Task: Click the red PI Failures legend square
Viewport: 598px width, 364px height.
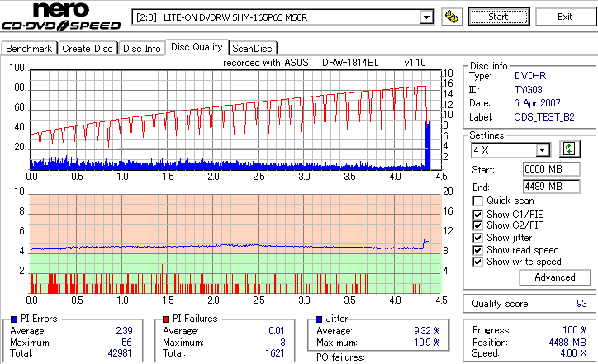Action: click(x=166, y=319)
